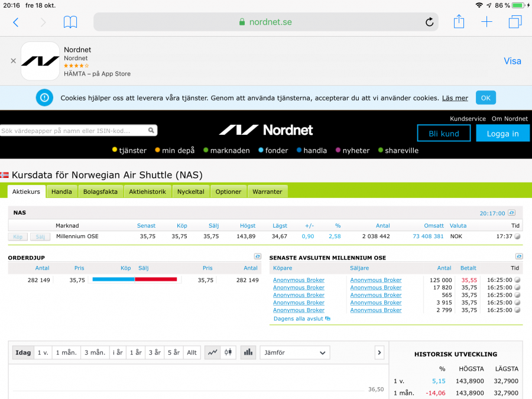Viewport: 532px width, 399px height.
Task: Refresh the Orderdjup panel
Action: [x=257, y=257]
